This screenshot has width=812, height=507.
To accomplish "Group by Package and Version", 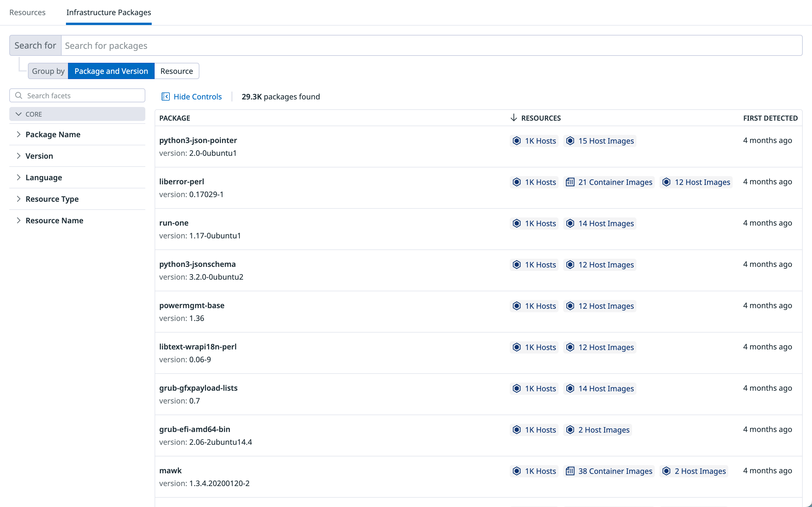I will (111, 71).
